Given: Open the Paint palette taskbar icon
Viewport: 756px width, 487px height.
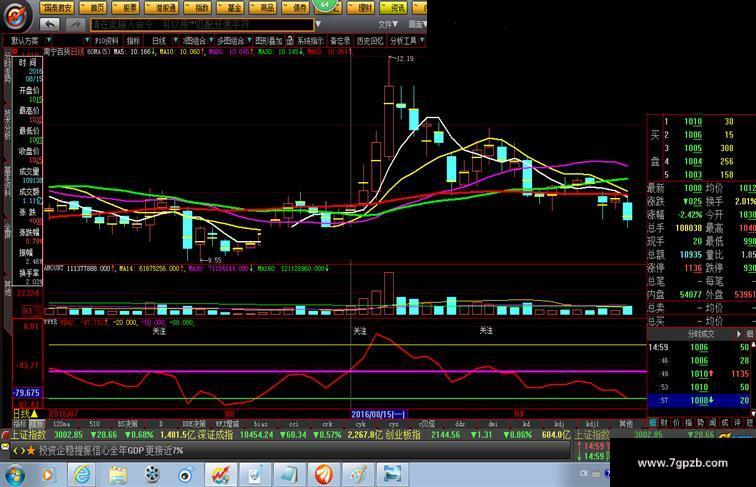Looking at the screenshot, I should click(358, 475).
